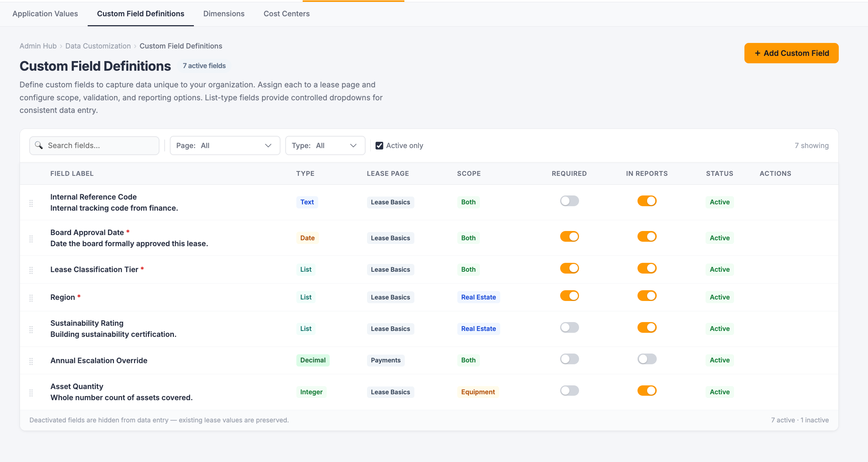Follow the Admin Hub breadcrumb link
This screenshot has width=868, height=462.
[38, 46]
